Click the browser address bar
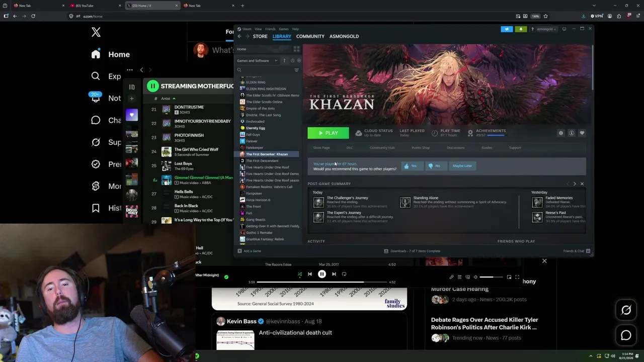This screenshot has height=362, width=644. [292, 16]
